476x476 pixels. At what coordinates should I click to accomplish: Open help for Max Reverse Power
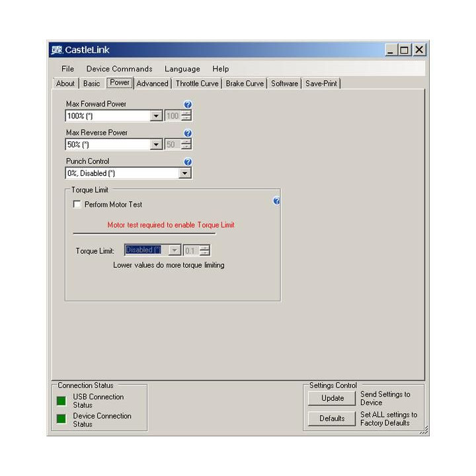[188, 133]
